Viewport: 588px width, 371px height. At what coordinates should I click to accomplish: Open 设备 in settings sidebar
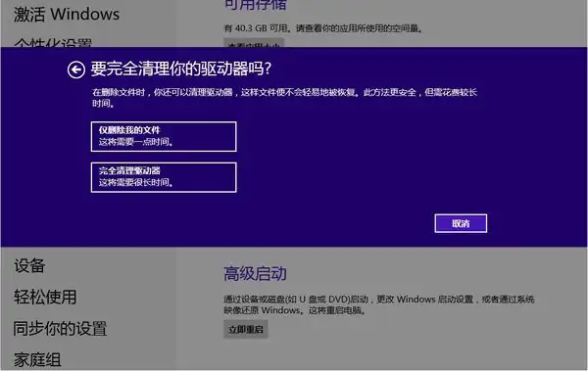click(x=29, y=265)
